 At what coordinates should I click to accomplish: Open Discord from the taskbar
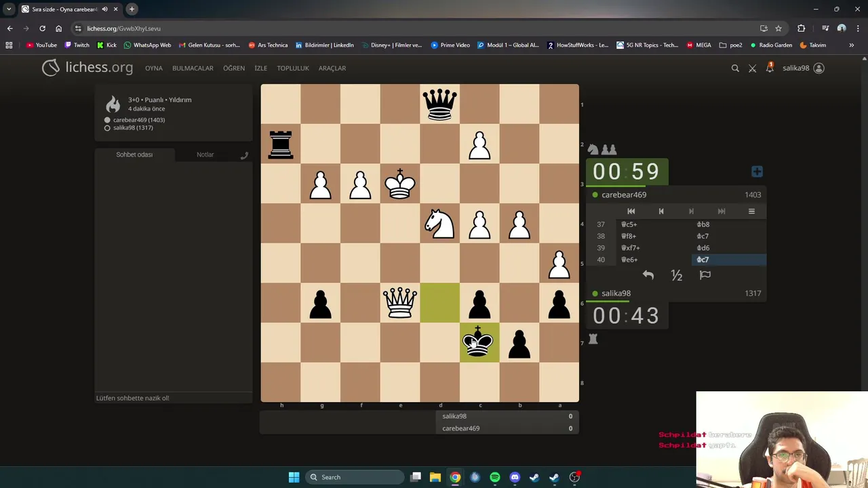click(x=515, y=477)
